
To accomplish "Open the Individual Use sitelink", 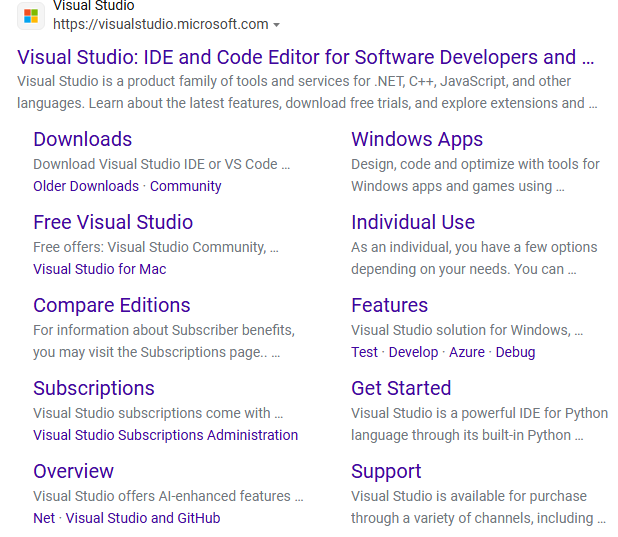I will (x=413, y=222).
